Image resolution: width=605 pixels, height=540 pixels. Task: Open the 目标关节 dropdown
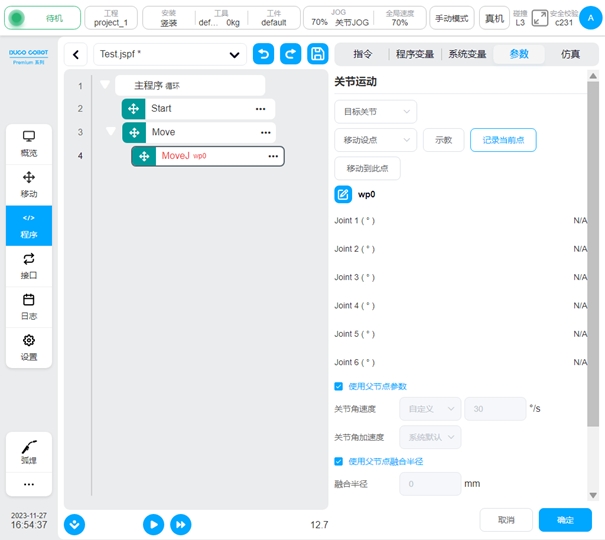375,111
